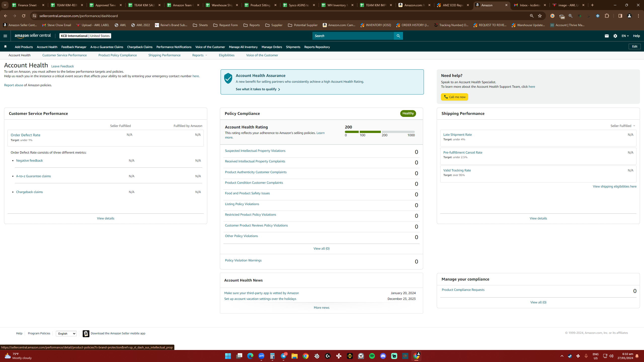Click View shipping eligibilities here link
This screenshot has width=644, height=362.
tap(615, 187)
